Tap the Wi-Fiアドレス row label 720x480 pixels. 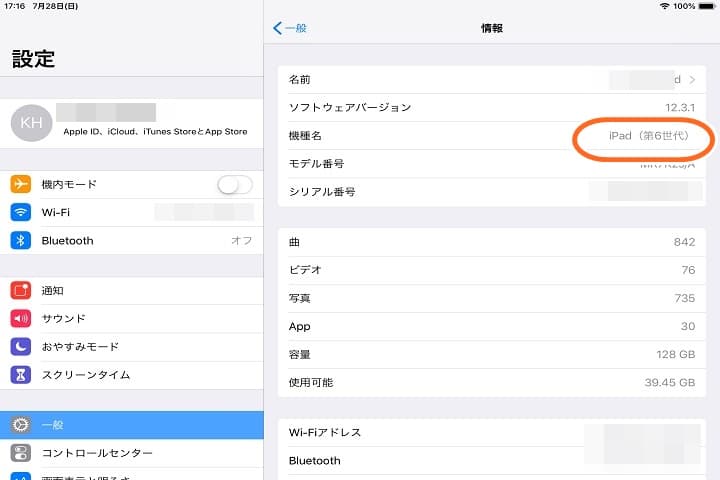(x=325, y=432)
